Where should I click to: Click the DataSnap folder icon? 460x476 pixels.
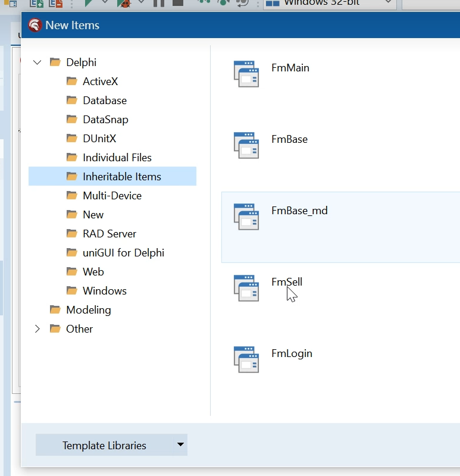[72, 120]
